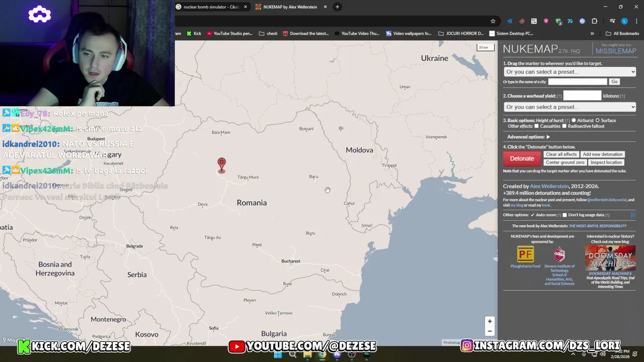Select the Airburst radio button
644x362 pixels.
click(x=574, y=121)
